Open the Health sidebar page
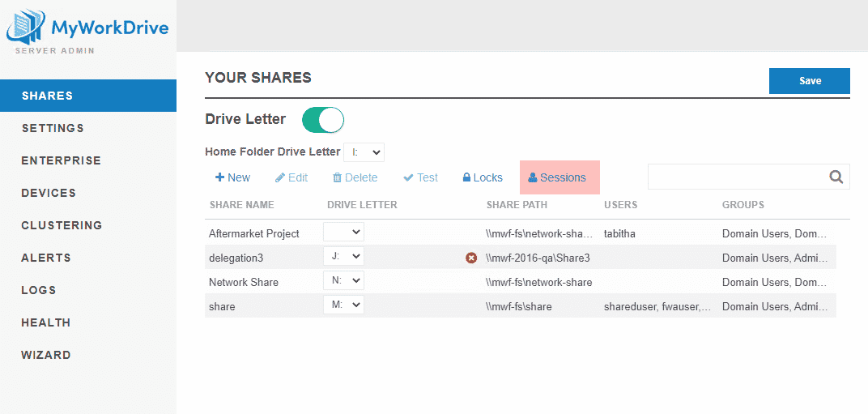 coord(45,322)
